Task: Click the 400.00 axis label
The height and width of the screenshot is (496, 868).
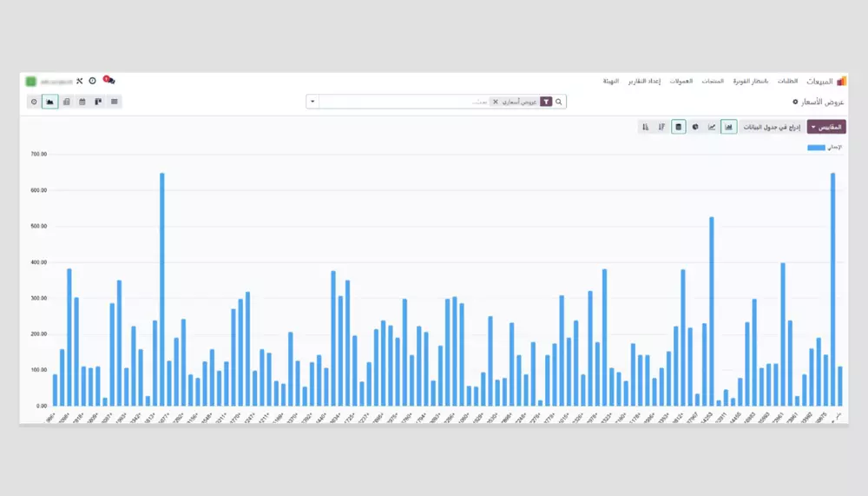Action: [39, 262]
